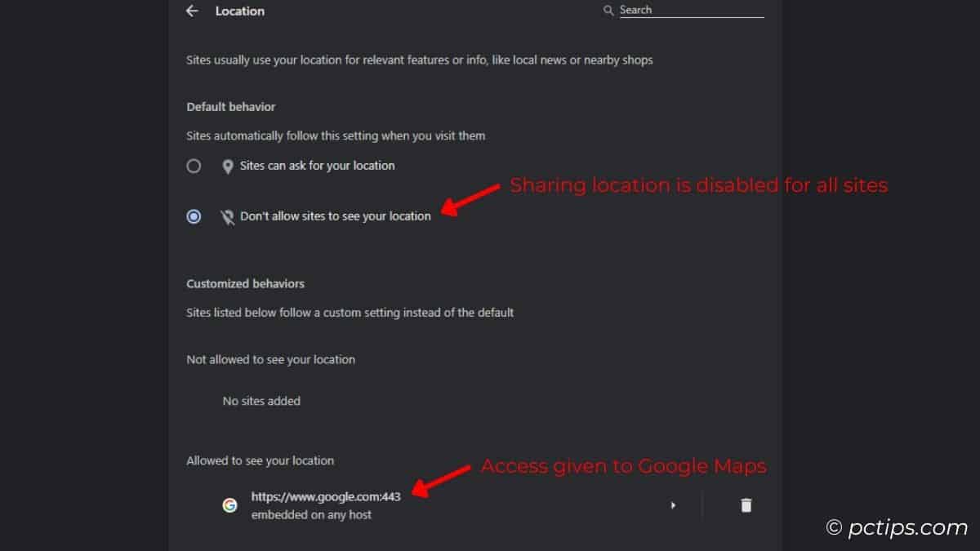
Task: Expand google.com site details arrow
Action: pyautogui.click(x=673, y=505)
